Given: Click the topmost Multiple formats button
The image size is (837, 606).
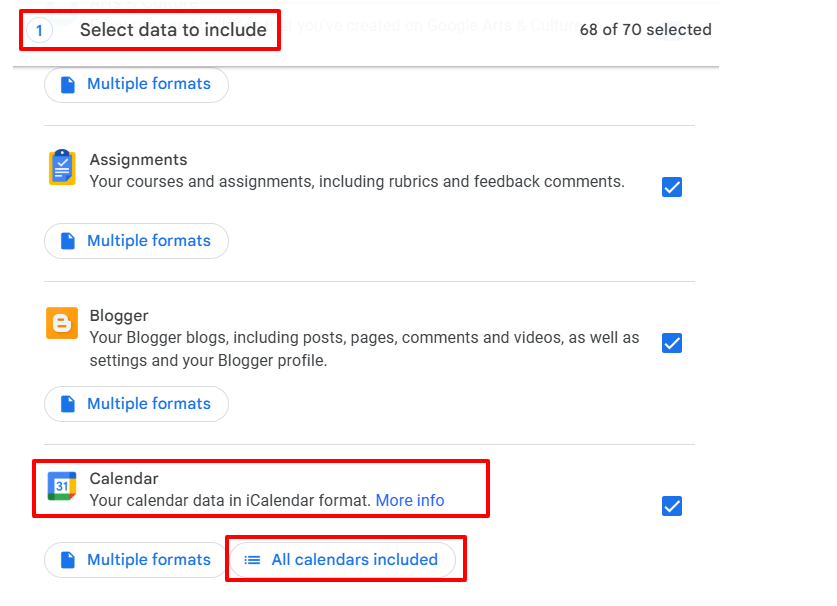Looking at the screenshot, I should (136, 84).
